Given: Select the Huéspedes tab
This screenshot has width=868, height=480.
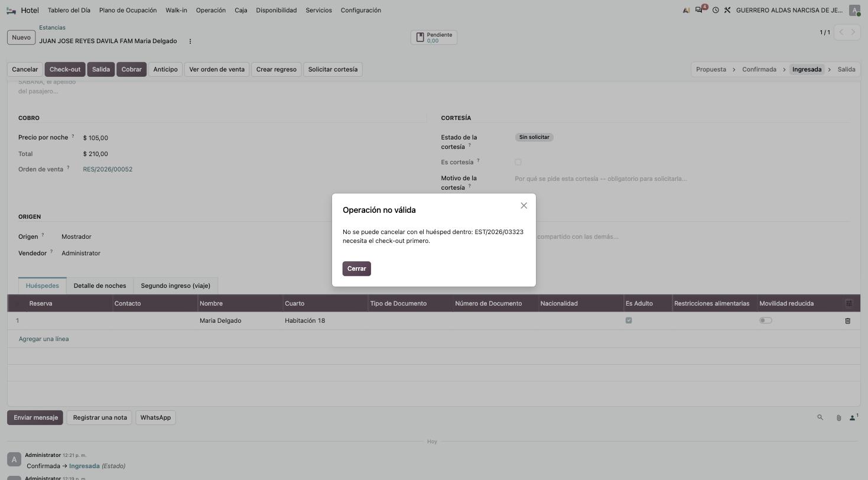Looking at the screenshot, I should (43, 286).
